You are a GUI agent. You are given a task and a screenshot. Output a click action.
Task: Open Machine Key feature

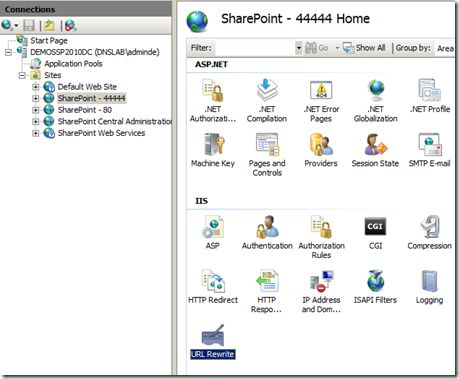pyautogui.click(x=213, y=150)
